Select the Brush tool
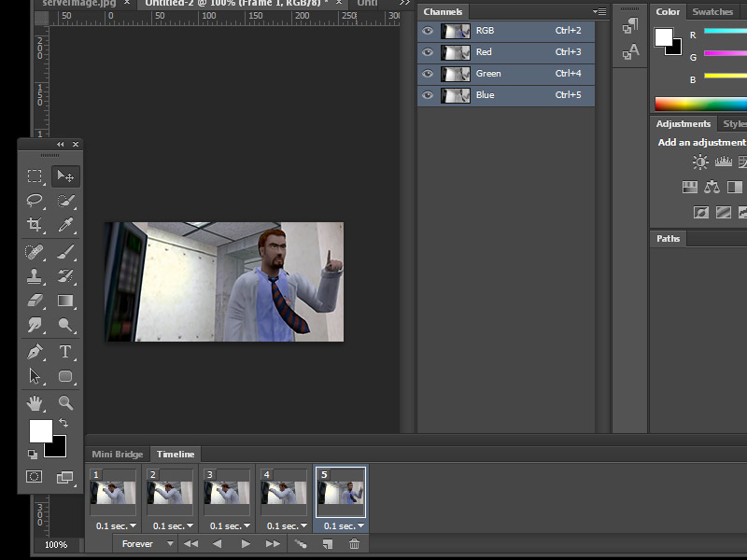 (65, 251)
